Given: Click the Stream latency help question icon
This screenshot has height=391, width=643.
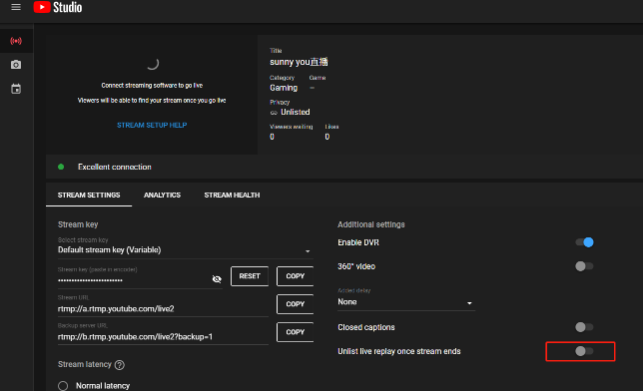Looking at the screenshot, I should click(120, 365).
